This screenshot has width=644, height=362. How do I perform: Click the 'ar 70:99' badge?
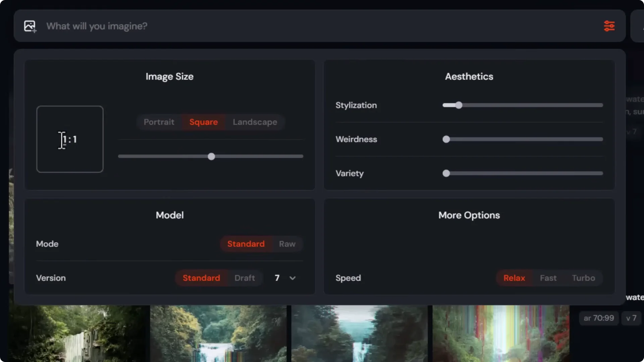[598, 318]
